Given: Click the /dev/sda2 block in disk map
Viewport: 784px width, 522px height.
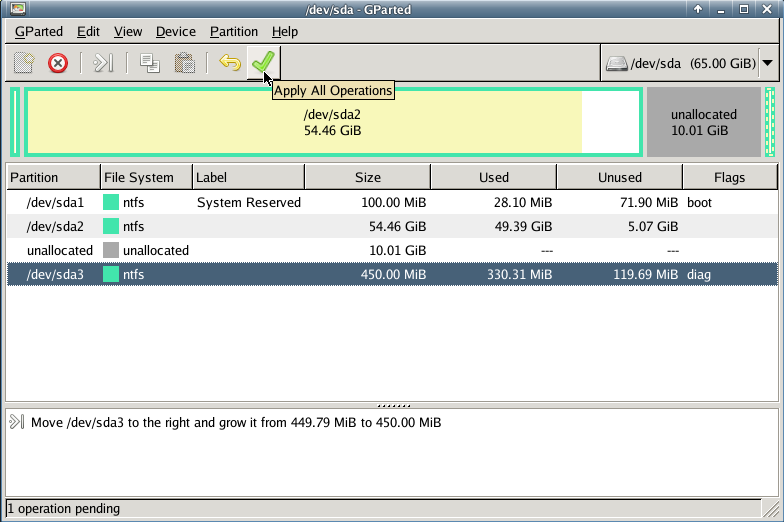Looking at the screenshot, I should click(332, 122).
